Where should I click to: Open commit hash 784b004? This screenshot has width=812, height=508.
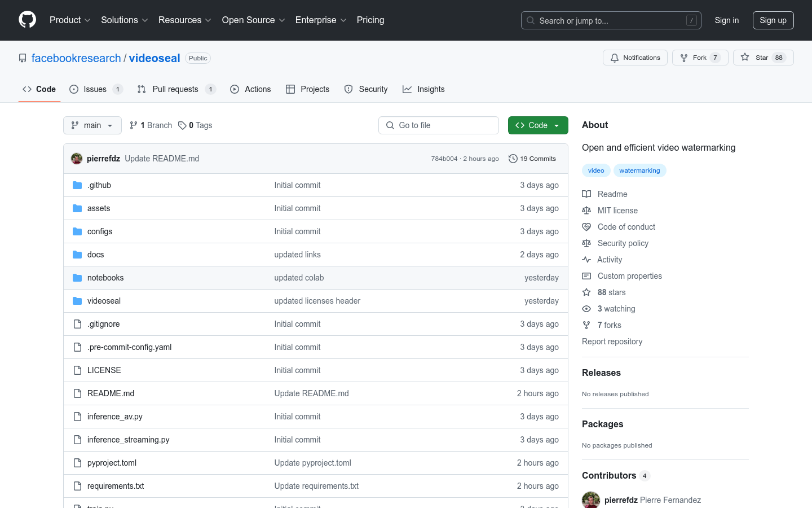(x=444, y=159)
